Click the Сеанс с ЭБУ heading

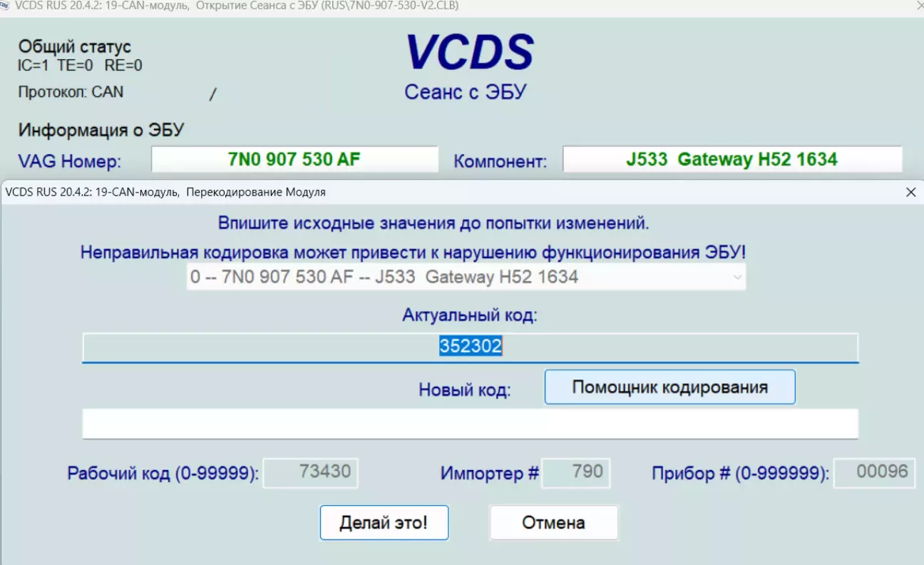click(x=465, y=92)
